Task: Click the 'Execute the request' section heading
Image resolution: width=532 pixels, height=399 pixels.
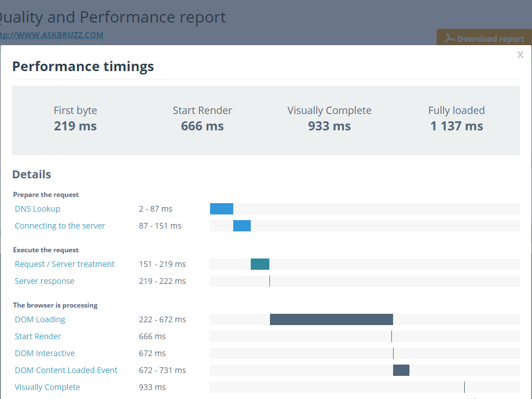Action: click(46, 250)
